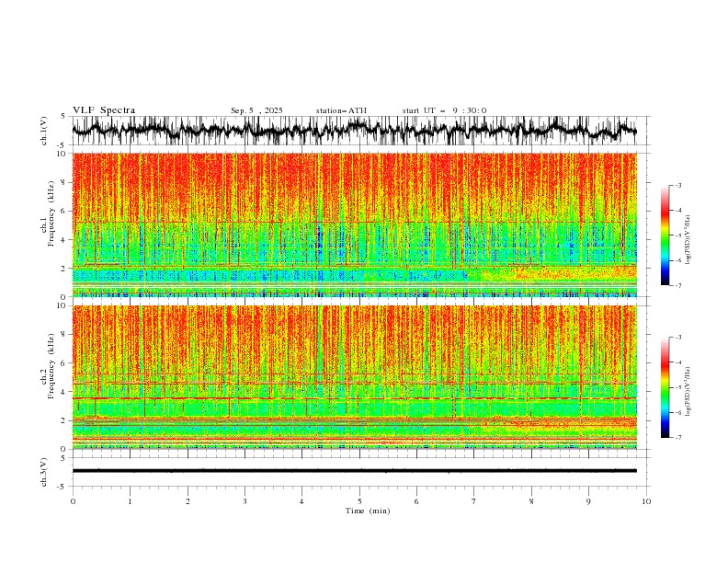Click the "station=ATH" label
Viewport: 728px width, 563px height.
(x=341, y=110)
